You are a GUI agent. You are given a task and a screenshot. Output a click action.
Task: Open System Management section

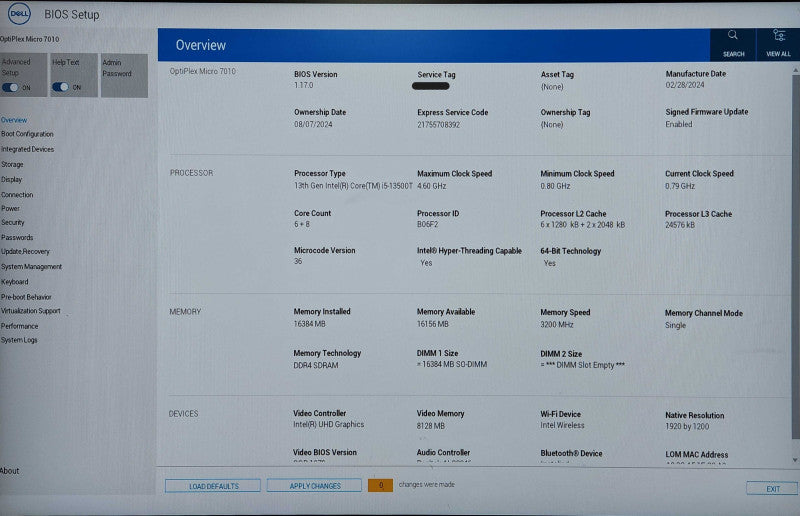31,266
